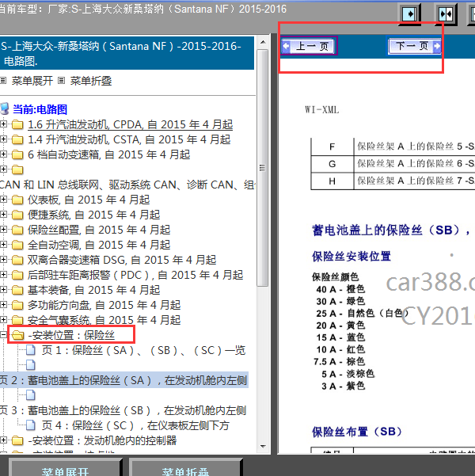The width and height of the screenshot is (475, 476).
Task: Go to previous page with 上一页 button
Action: coord(309,46)
